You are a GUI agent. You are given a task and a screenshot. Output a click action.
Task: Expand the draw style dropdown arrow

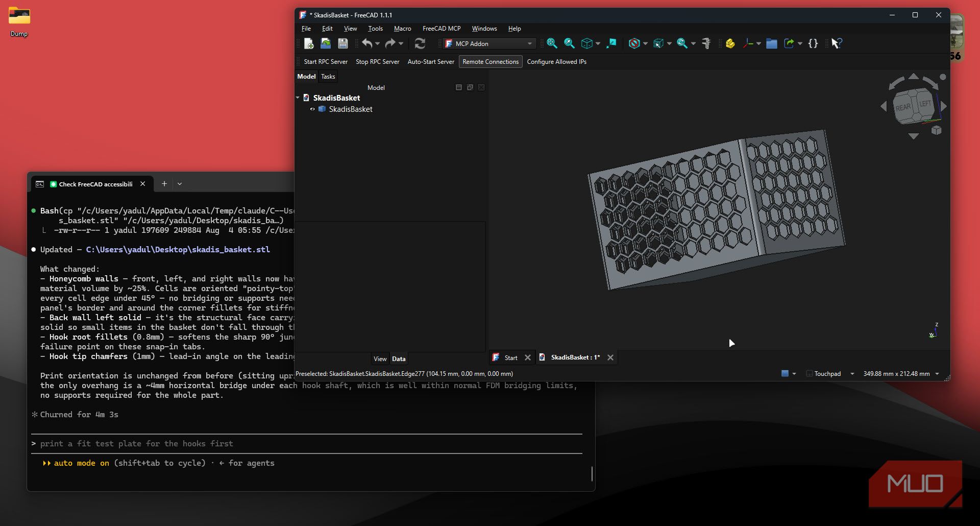(x=645, y=44)
